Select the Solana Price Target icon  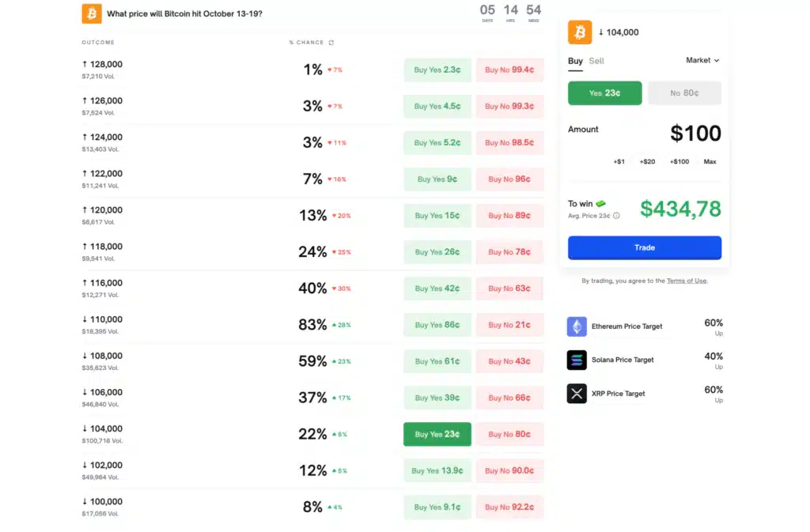coord(577,360)
